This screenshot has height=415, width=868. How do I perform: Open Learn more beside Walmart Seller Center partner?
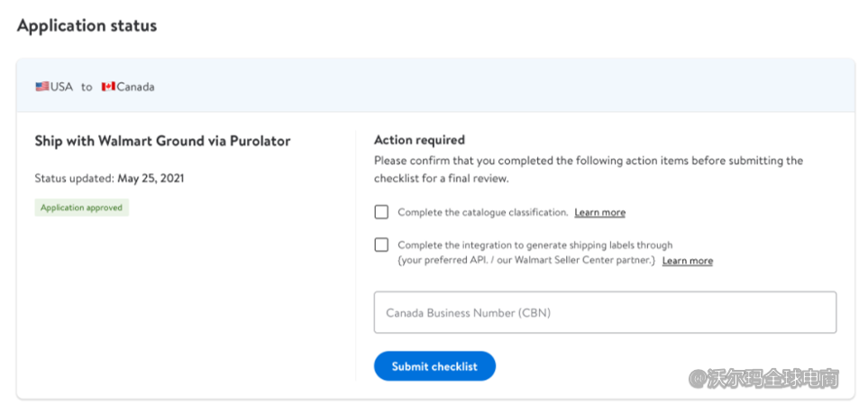coord(687,261)
